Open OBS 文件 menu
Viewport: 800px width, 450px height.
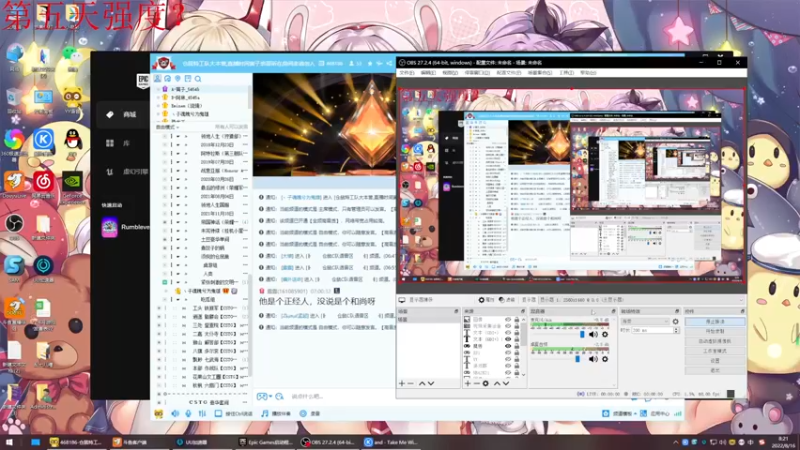click(407, 73)
